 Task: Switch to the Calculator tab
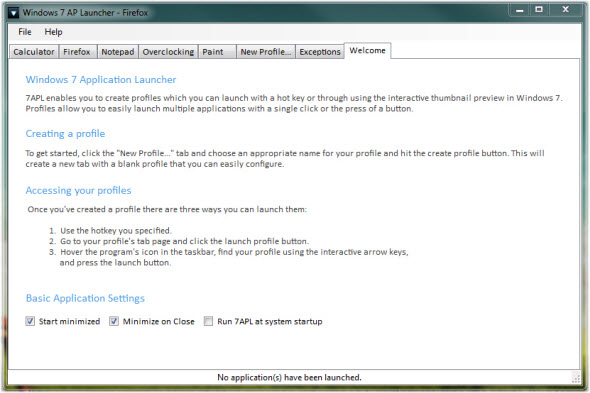click(34, 52)
